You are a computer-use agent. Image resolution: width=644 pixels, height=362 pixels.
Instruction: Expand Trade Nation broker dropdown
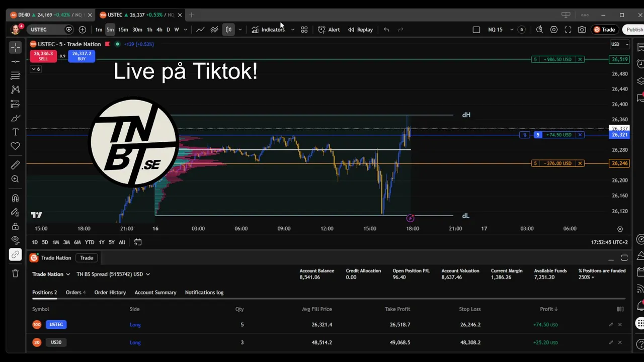pos(51,275)
